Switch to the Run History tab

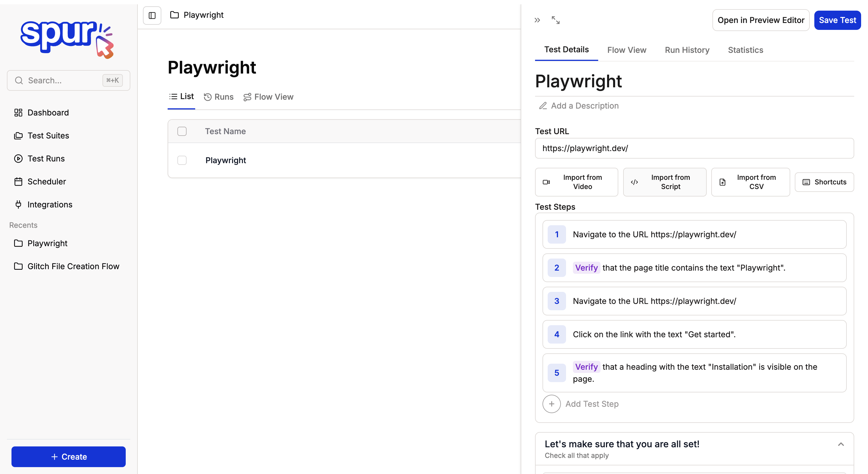click(687, 50)
